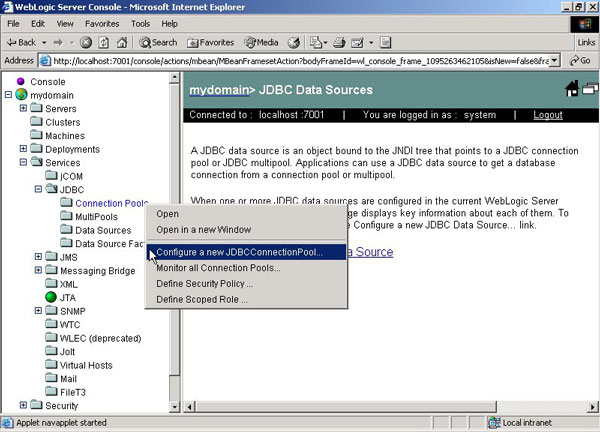Expand the SNMP tree node
The height and width of the screenshot is (432, 600).
[38, 311]
